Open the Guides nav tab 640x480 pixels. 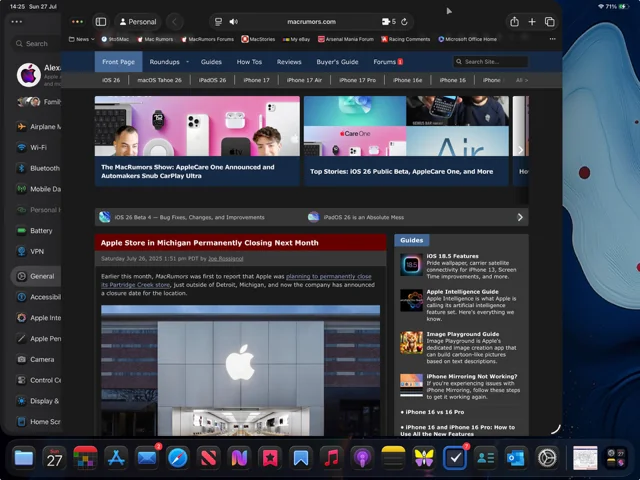[211, 62]
